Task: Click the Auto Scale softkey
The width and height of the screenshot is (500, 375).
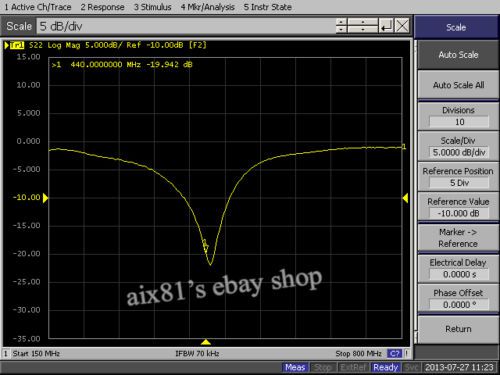Action: [x=458, y=55]
